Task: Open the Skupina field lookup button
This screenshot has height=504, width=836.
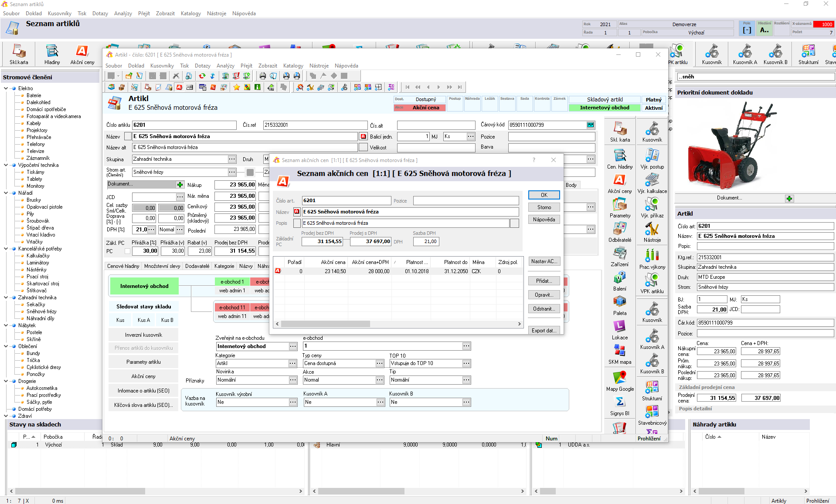Action: click(232, 159)
